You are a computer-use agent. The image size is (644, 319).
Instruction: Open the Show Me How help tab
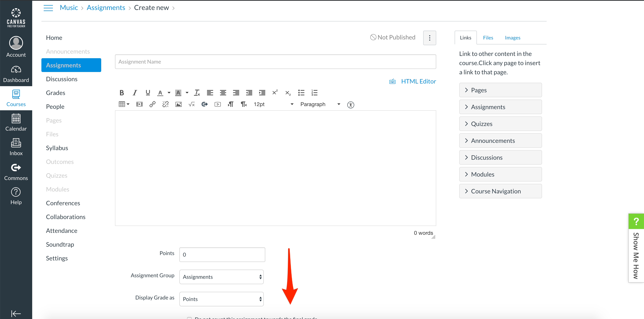636,248
